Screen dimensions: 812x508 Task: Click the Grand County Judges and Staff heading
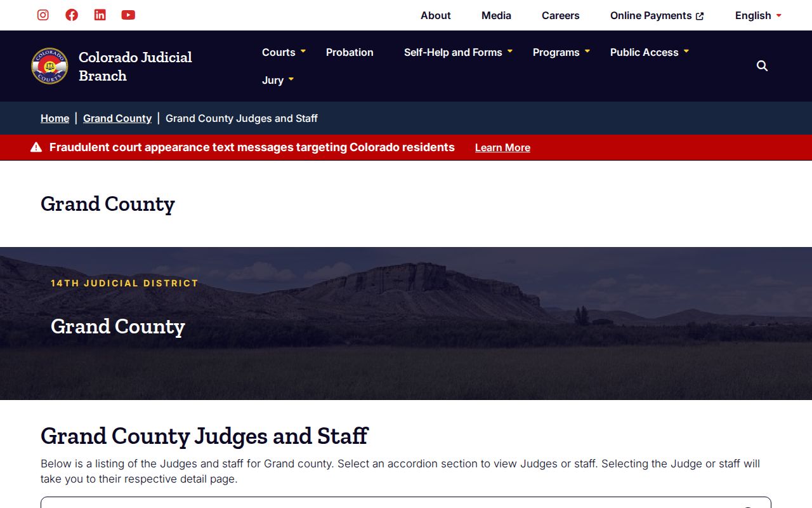pos(204,436)
